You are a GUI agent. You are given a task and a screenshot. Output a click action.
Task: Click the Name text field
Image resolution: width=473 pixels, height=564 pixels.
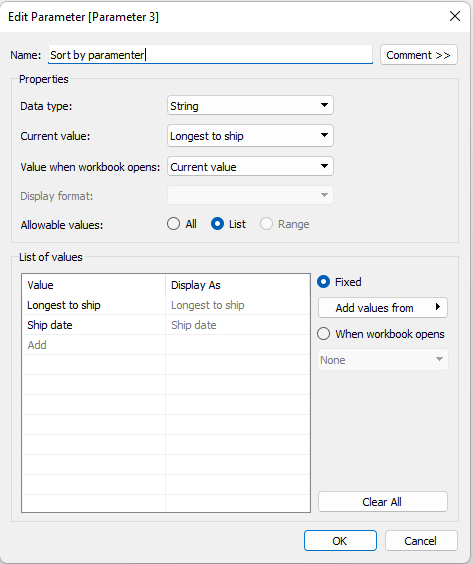[x=210, y=55]
